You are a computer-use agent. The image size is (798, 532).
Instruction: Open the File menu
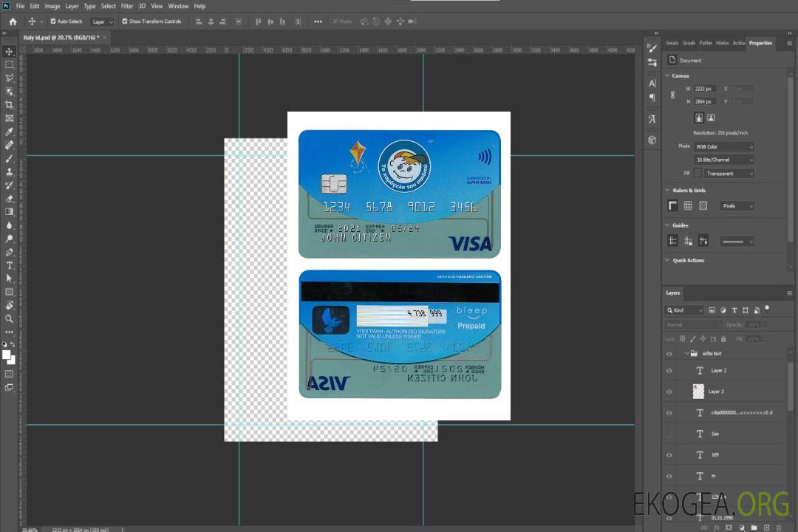pos(21,6)
